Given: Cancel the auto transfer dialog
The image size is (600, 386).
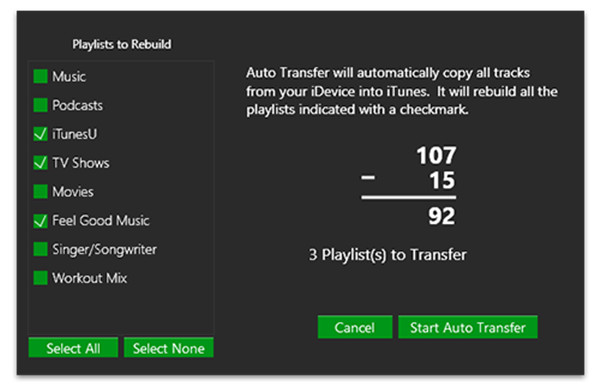Looking at the screenshot, I should click(355, 327).
